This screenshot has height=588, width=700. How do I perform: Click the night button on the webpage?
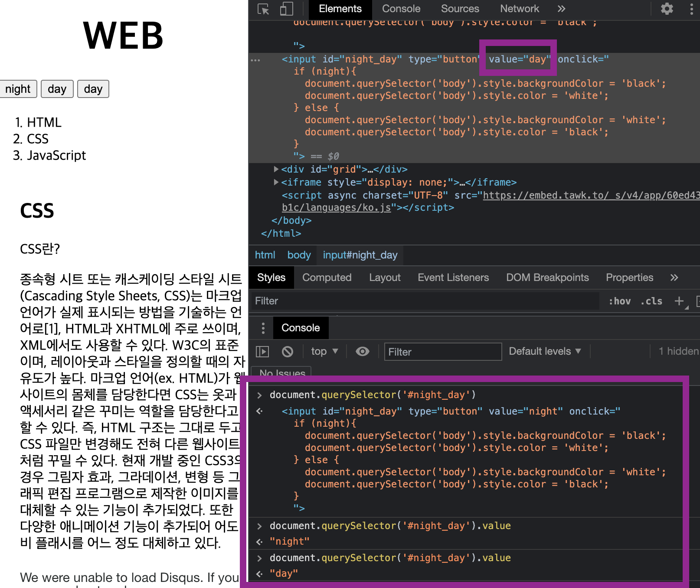click(x=18, y=89)
